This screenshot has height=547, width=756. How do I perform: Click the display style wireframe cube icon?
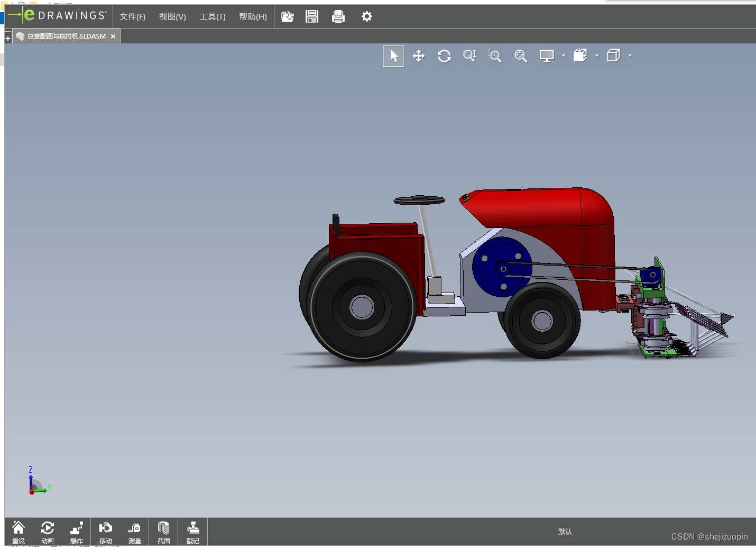coord(614,56)
